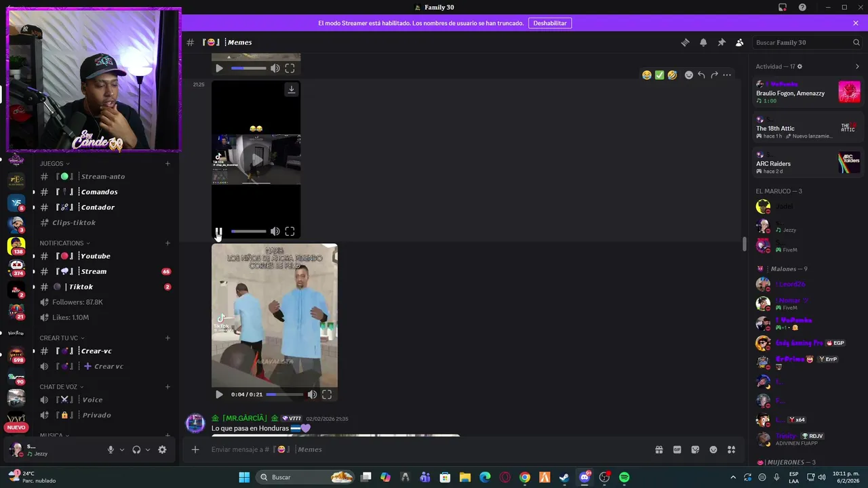The image size is (868, 488).
Task: Click the Buscar Family 30 search field
Action: coord(807,42)
